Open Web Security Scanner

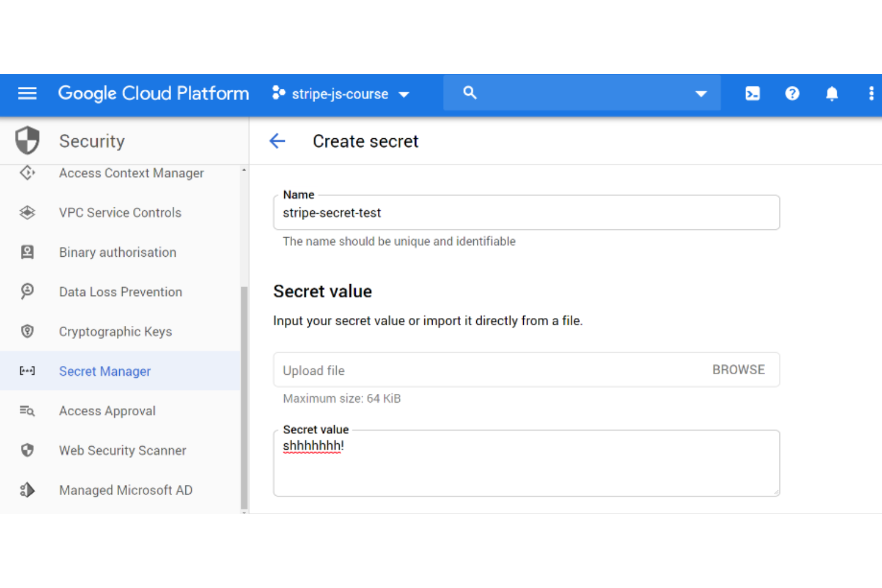coord(123,451)
